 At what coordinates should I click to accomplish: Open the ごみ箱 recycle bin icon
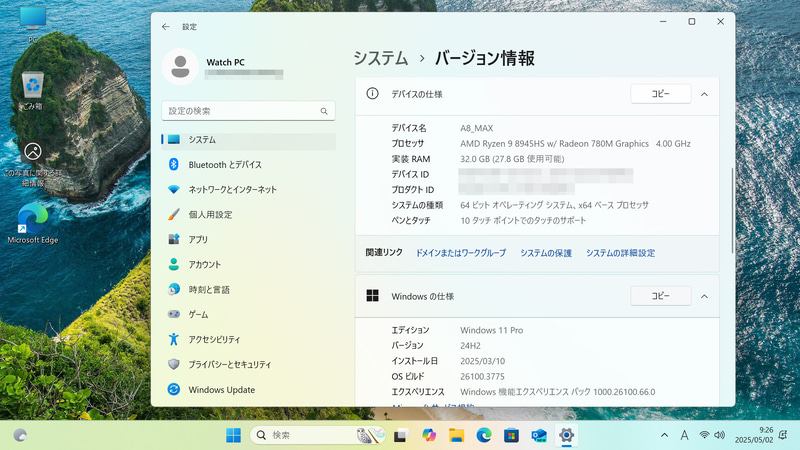pyautogui.click(x=33, y=90)
